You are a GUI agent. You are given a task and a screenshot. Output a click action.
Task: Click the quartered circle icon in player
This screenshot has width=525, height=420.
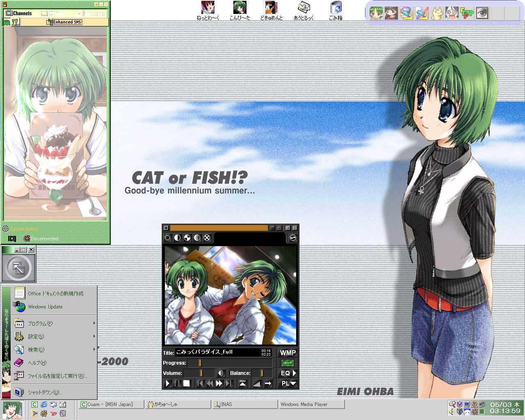point(187,238)
